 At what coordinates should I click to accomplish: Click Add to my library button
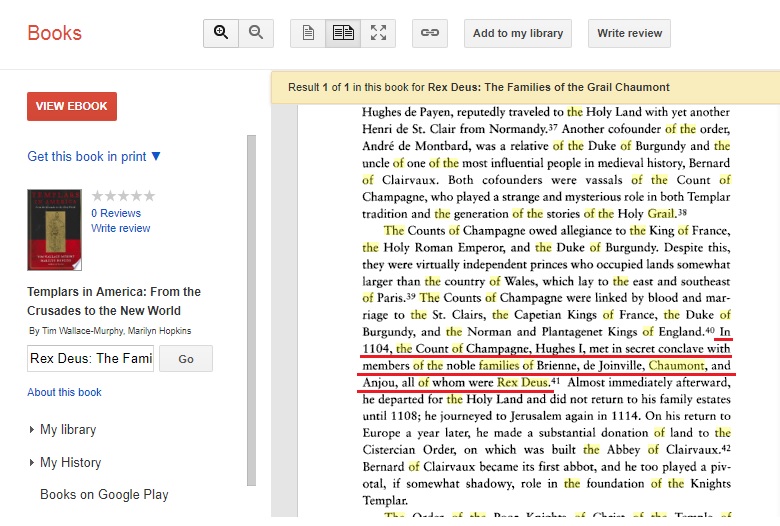pos(517,33)
